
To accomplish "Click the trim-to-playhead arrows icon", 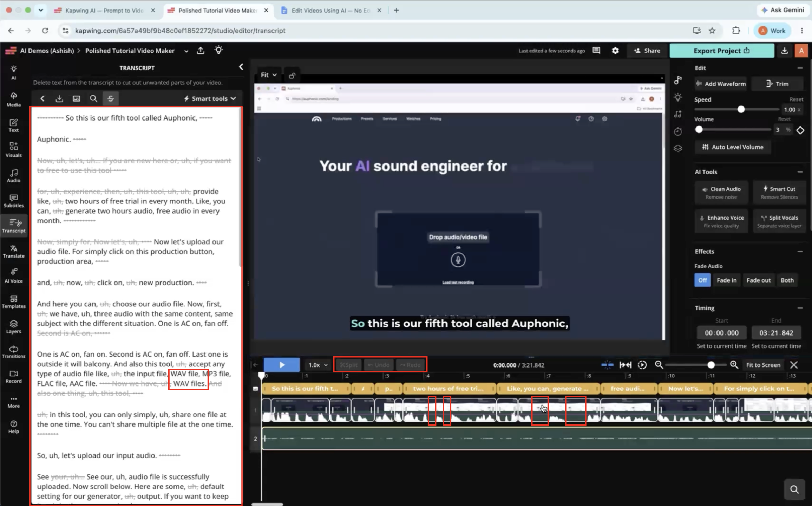I will (625, 365).
